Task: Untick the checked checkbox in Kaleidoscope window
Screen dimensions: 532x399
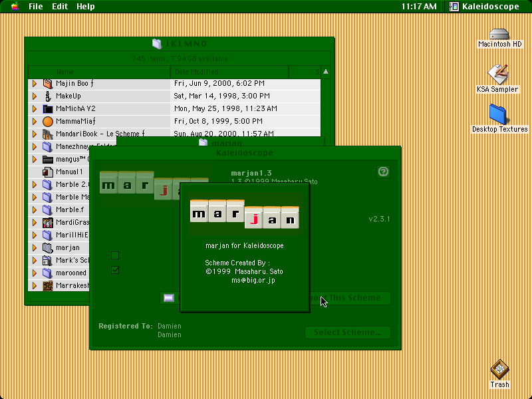Action: pyautogui.click(x=115, y=270)
